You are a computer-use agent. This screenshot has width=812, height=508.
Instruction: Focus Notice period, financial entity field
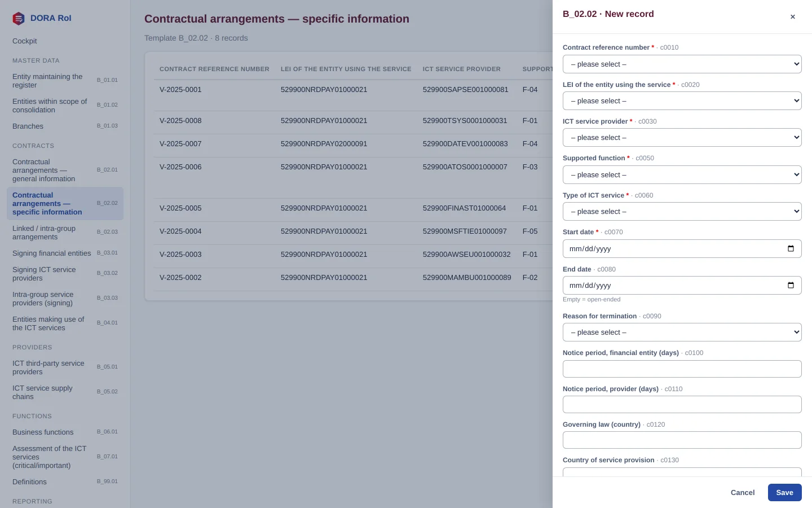682,369
